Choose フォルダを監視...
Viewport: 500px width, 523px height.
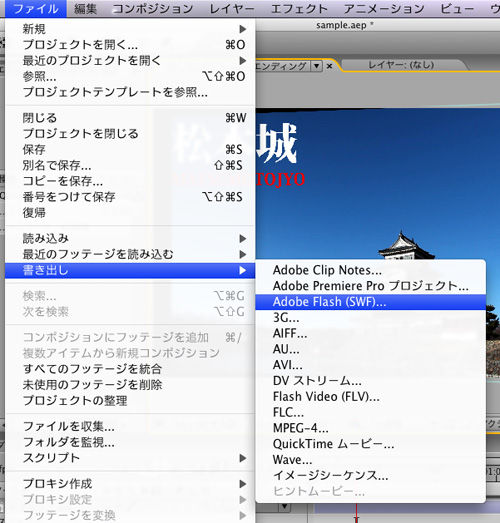[130, 442]
